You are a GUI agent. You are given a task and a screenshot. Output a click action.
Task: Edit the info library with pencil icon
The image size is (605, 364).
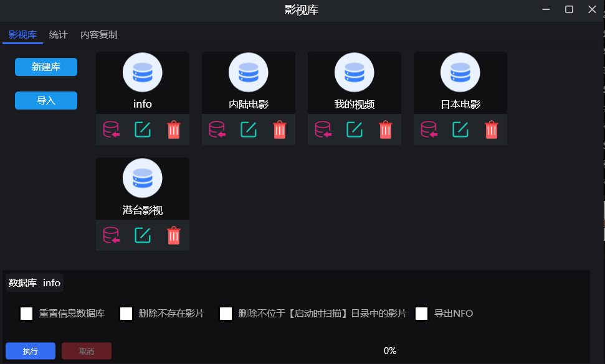[x=143, y=129]
